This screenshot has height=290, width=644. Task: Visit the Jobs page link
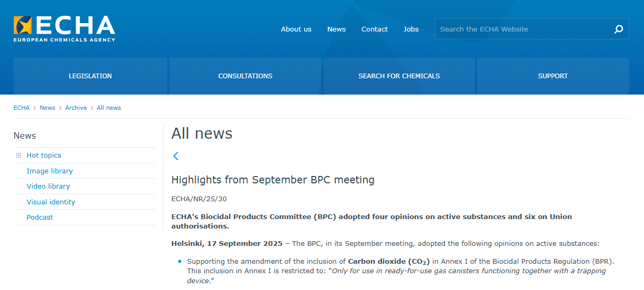tap(411, 29)
